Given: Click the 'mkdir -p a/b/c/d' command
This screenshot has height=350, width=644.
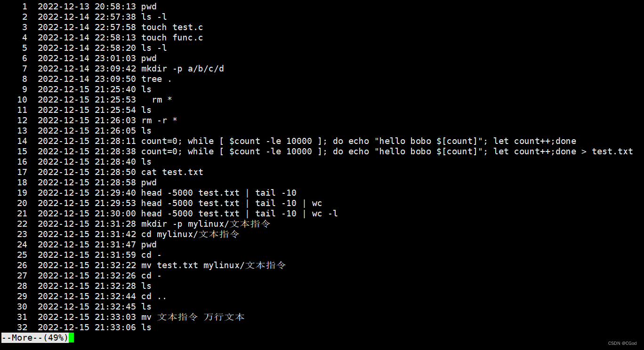Looking at the screenshot, I should click(183, 69).
